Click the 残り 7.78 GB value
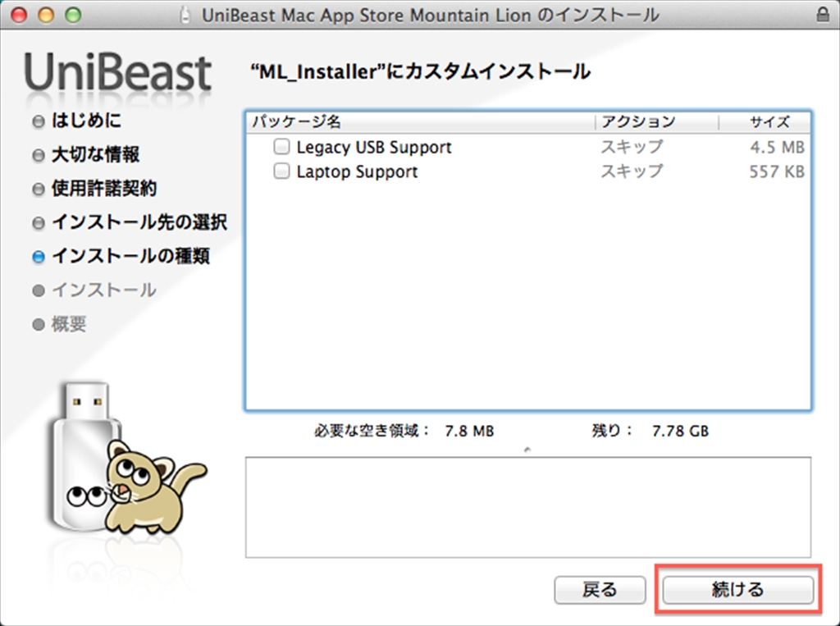Image resolution: width=840 pixels, height=626 pixels. coord(680,431)
